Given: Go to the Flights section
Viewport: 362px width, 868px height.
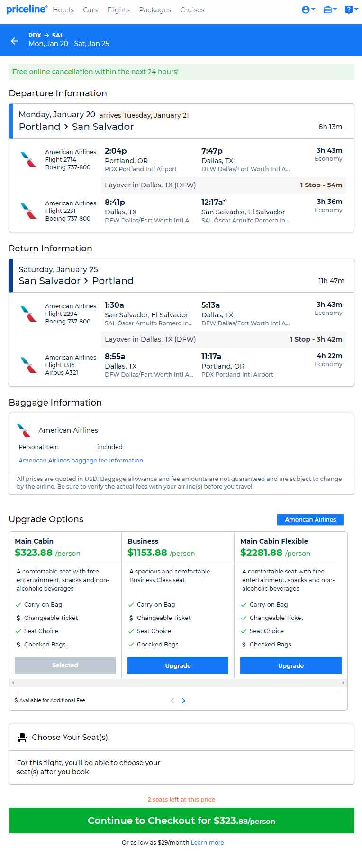Looking at the screenshot, I should [x=118, y=10].
